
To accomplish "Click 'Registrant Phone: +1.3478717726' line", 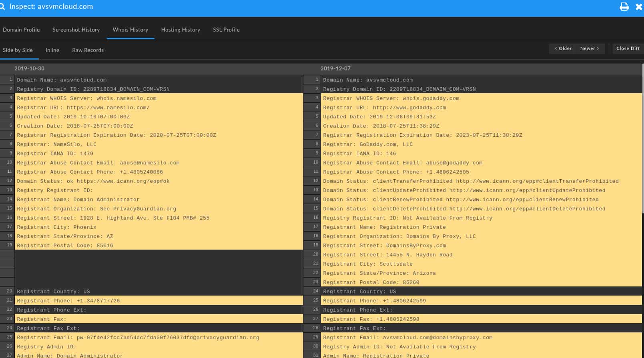I will click(x=159, y=300).
